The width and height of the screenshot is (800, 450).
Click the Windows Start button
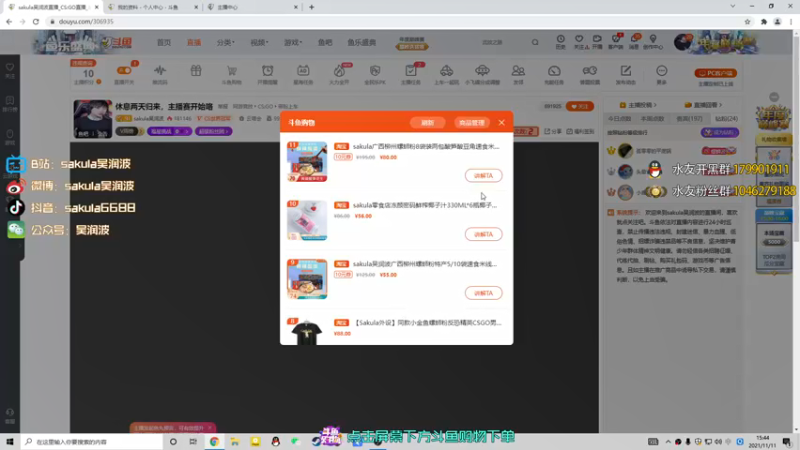tap(10, 441)
